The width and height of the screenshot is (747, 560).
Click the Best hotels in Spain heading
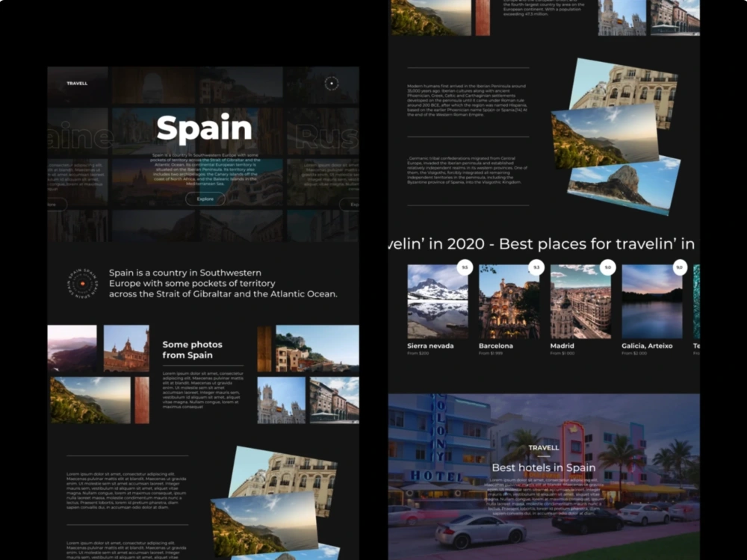[x=544, y=467]
